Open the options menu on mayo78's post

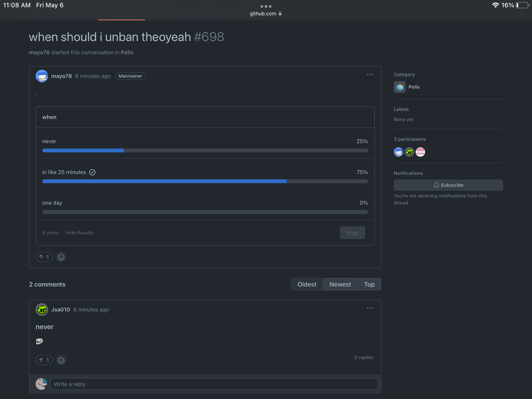click(370, 75)
